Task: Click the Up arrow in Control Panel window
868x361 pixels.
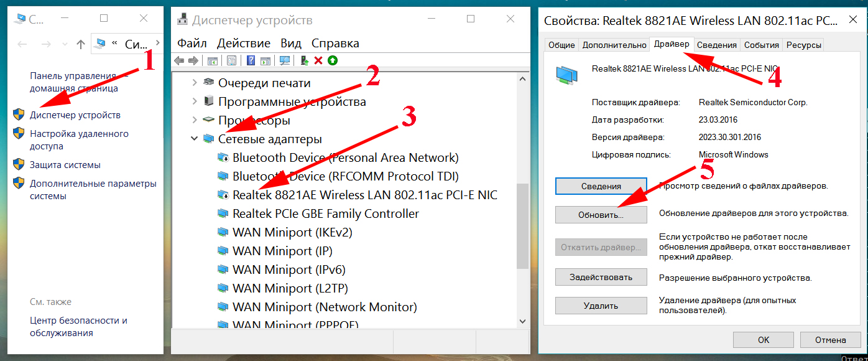Action: coord(80,44)
